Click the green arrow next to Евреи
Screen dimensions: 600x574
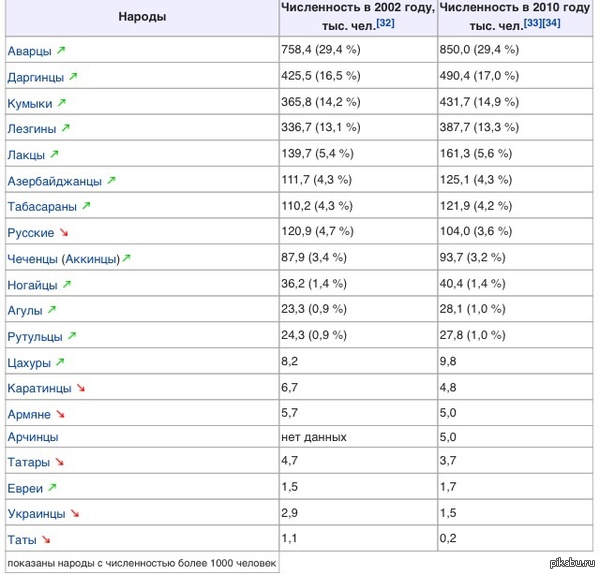[x=52, y=488]
